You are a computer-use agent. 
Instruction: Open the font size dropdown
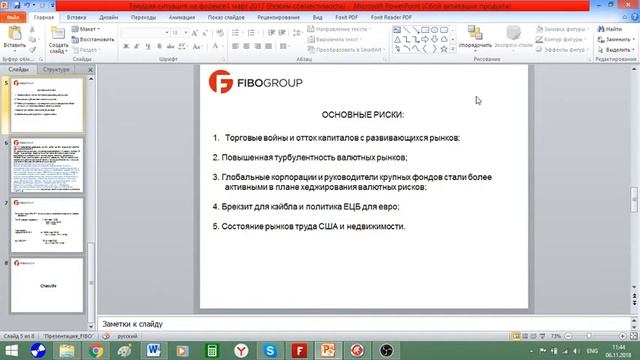click(x=186, y=33)
